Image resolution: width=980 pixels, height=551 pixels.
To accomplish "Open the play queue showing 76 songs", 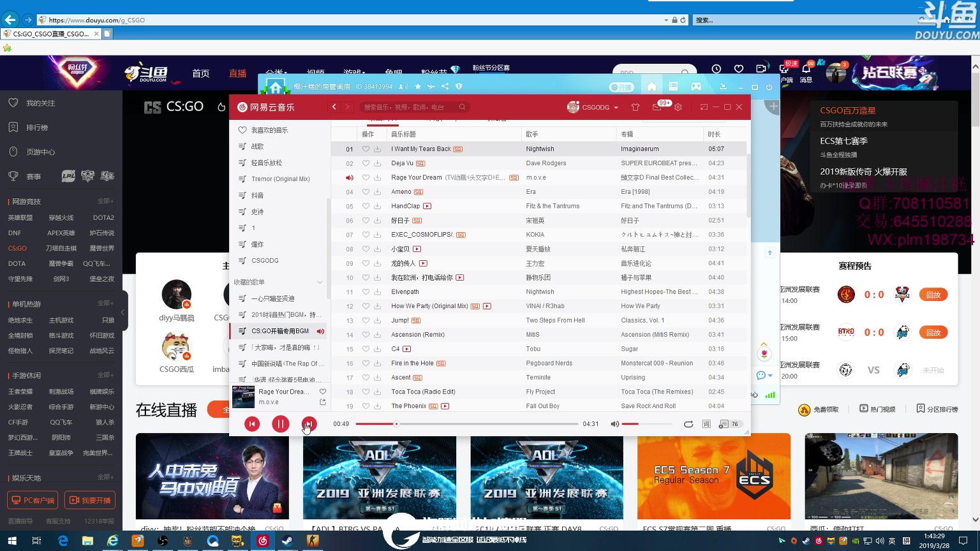I will point(729,424).
